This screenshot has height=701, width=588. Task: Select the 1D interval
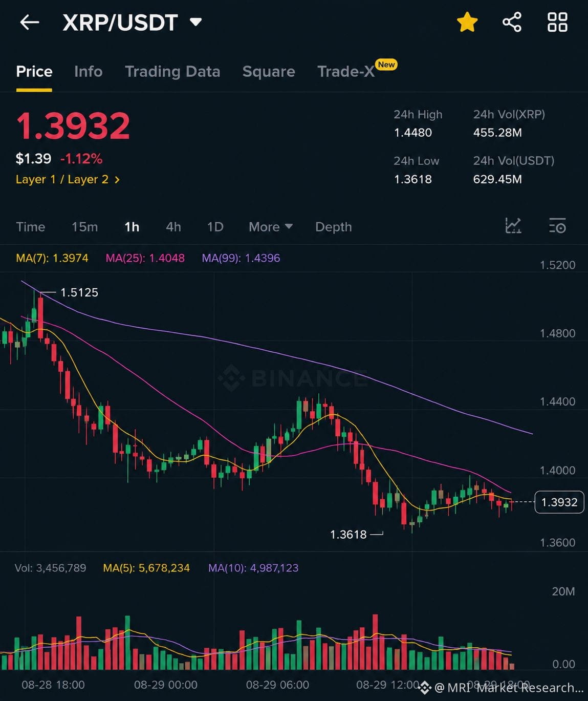[x=215, y=227]
